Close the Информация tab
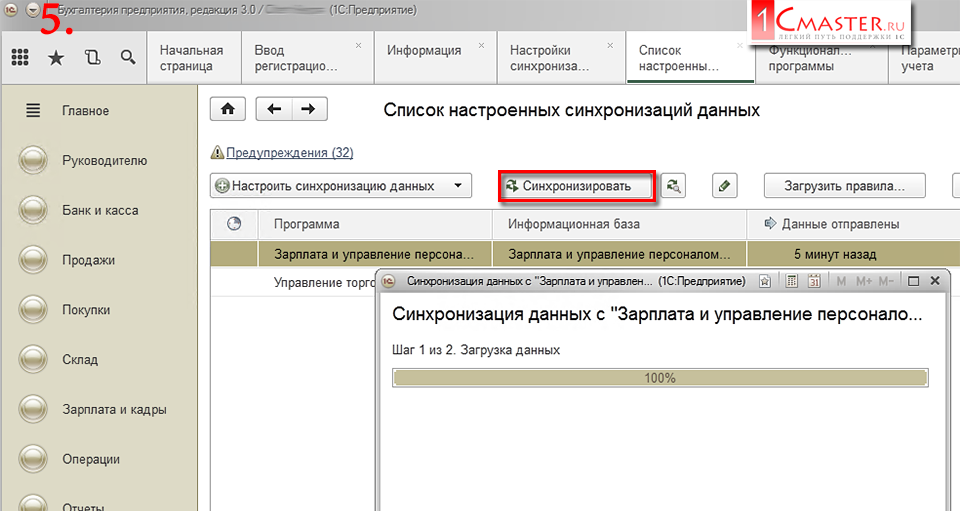 481,45
